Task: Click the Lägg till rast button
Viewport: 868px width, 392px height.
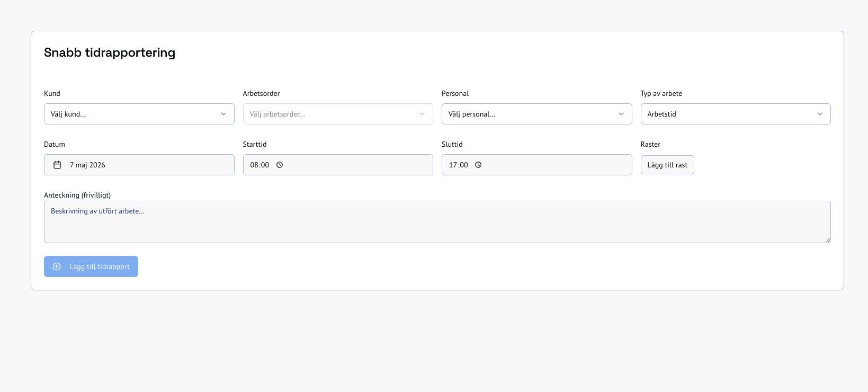Action: (x=667, y=165)
